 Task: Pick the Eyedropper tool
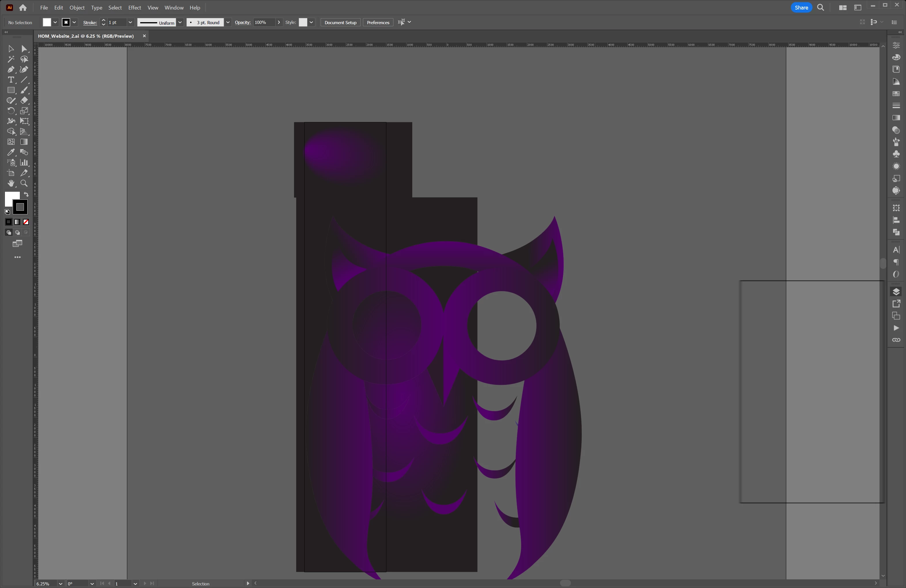(11, 152)
